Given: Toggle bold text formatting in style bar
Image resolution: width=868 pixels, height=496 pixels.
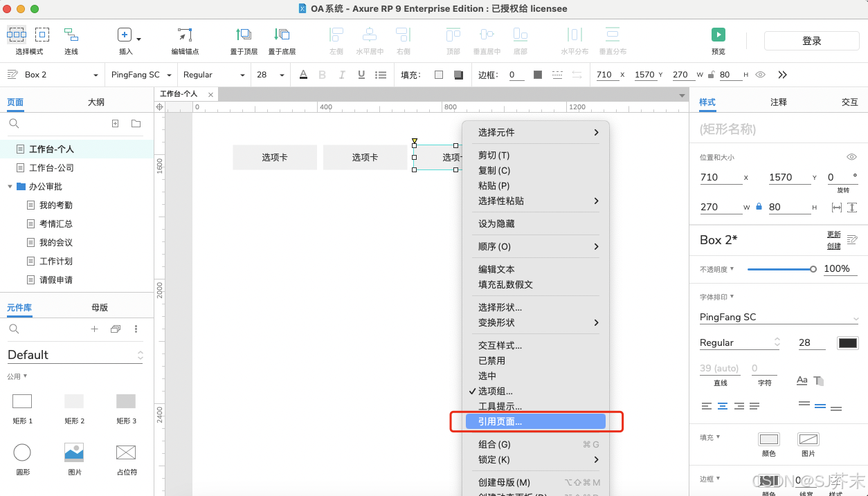Looking at the screenshot, I should (322, 75).
